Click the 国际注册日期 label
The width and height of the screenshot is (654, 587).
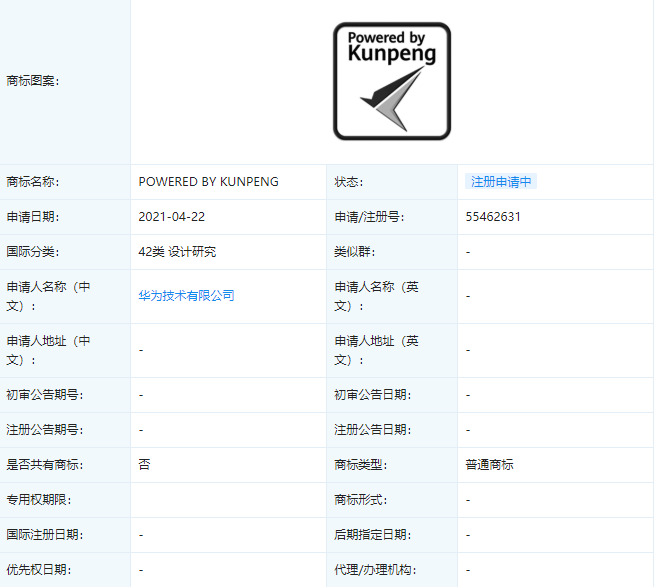pos(45,535)
